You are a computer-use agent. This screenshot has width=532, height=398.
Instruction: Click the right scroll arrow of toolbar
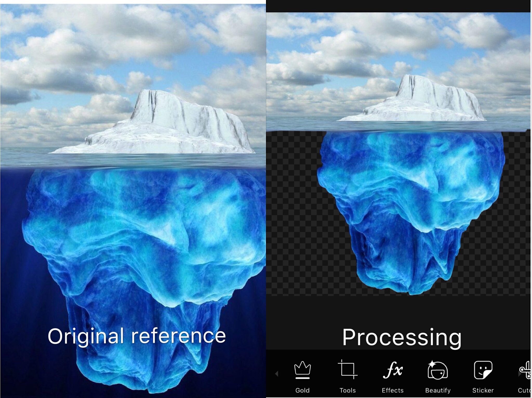(519, 374)
